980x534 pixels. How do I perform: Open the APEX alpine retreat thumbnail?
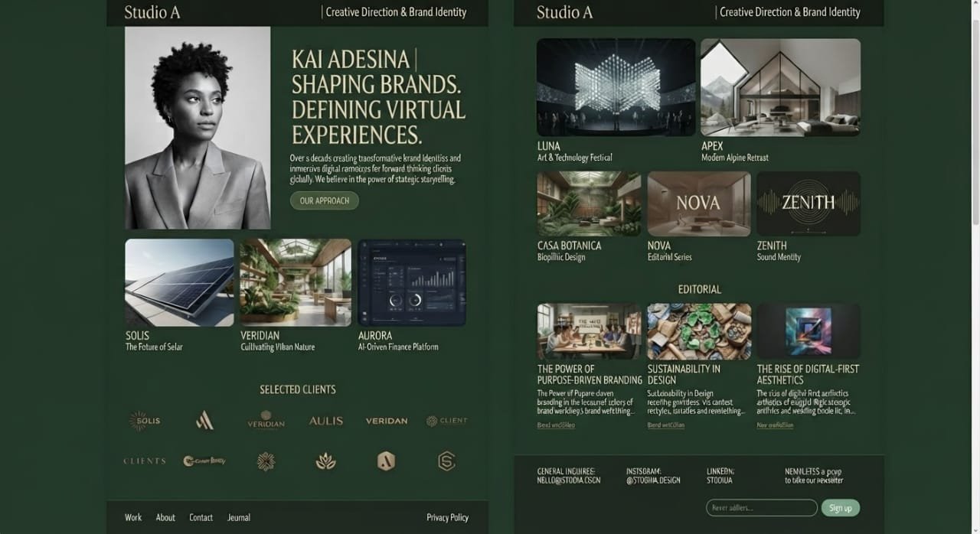coord(780,88)
